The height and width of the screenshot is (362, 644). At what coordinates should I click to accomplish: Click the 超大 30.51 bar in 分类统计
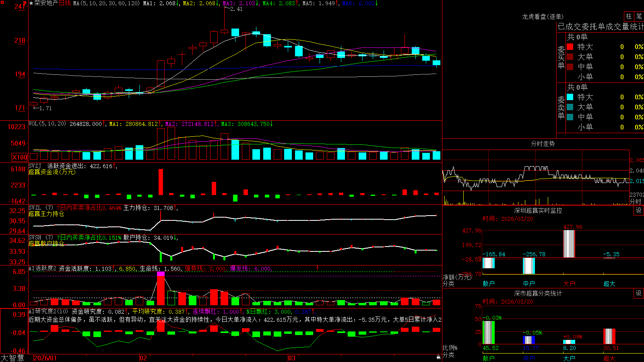click(x=609, y=337)
